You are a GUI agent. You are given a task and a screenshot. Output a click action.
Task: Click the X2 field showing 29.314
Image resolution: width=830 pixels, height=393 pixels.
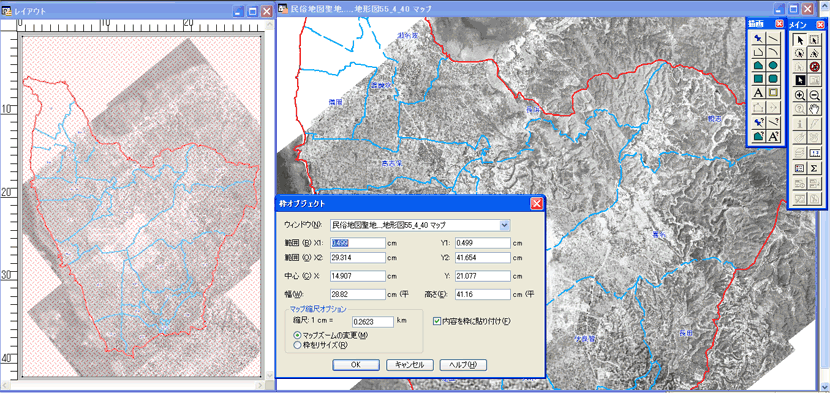click(358, 258)
